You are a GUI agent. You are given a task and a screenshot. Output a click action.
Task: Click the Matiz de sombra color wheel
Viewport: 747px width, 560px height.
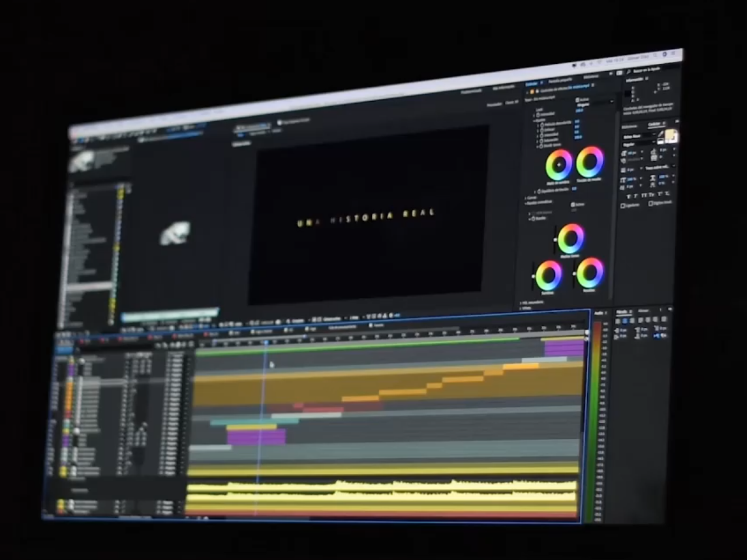[559, 165]
